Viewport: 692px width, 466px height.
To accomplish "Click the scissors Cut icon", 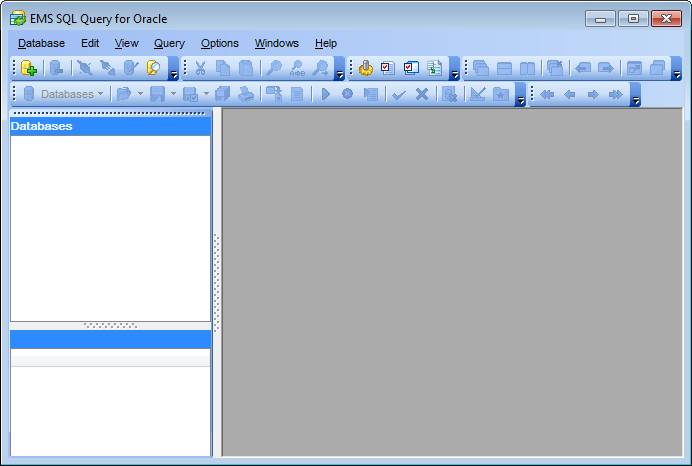I will tap(201, 69).
